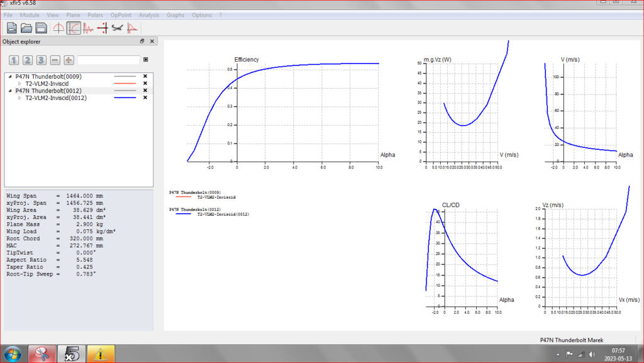Screen dimensions: 644x363
Task: Expand the T2-VLM2-Inviscid(0012) polar node
Action: (19, 98)
